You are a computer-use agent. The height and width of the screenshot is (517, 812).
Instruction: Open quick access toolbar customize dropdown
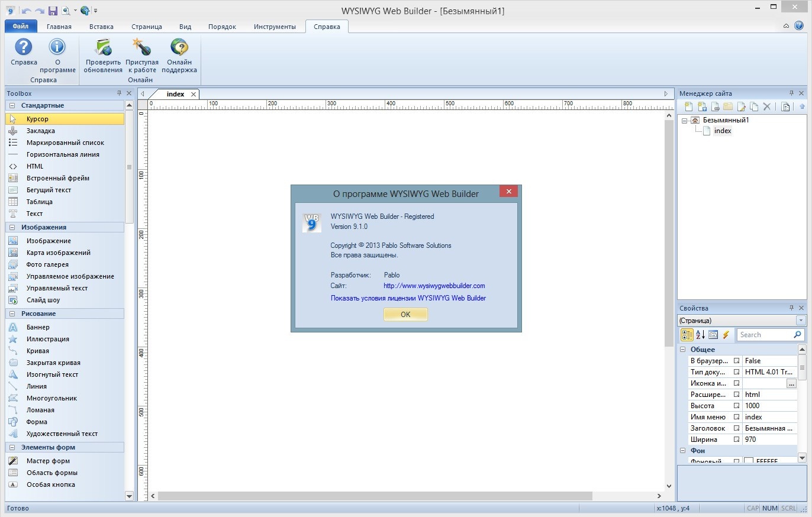point(96,11)
